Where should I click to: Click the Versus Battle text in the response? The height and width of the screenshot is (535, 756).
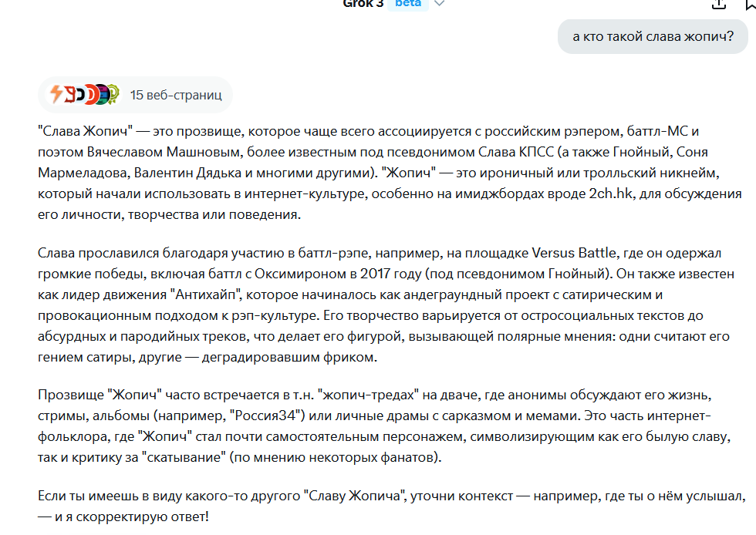coord(574,253)
